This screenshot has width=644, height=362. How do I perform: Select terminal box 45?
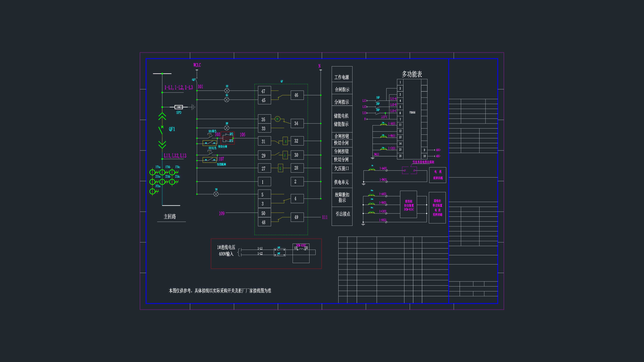click(x=264, y=100)
